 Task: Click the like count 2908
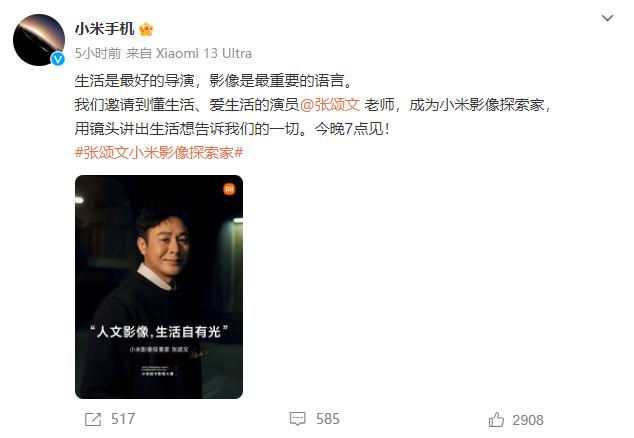pos(528,420)
